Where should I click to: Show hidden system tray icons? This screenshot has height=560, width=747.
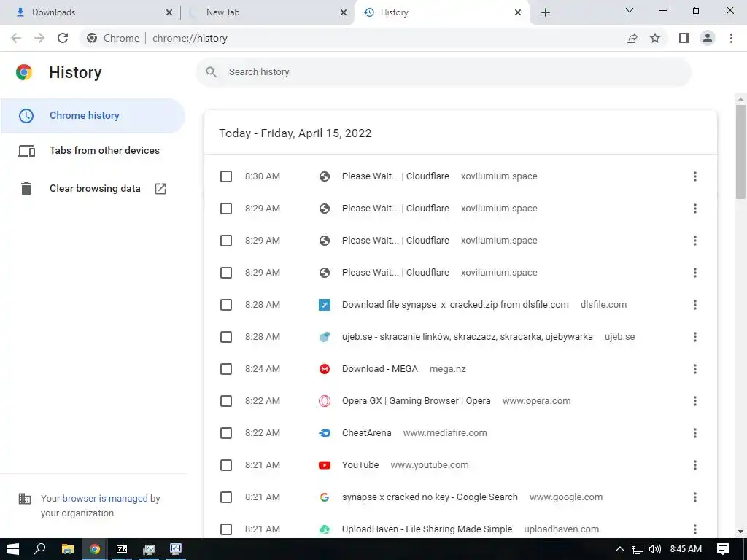click(x=620, y=549)
